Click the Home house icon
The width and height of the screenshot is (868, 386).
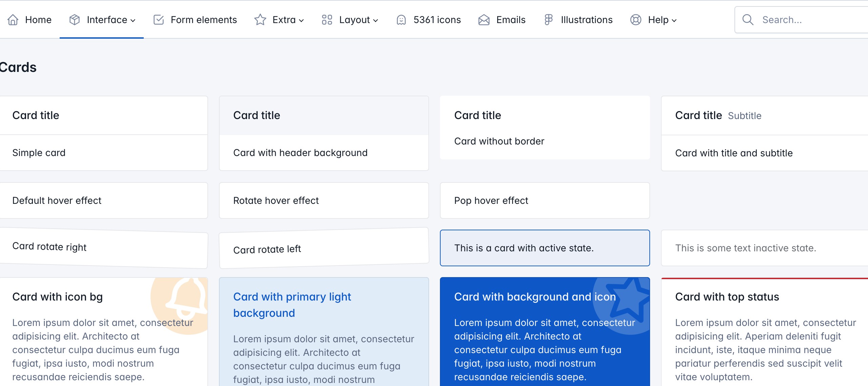pos(13,20)
